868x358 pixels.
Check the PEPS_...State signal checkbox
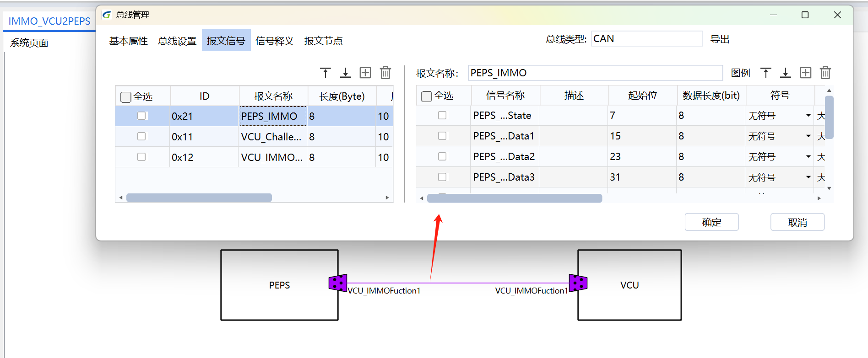click(442, 115)
